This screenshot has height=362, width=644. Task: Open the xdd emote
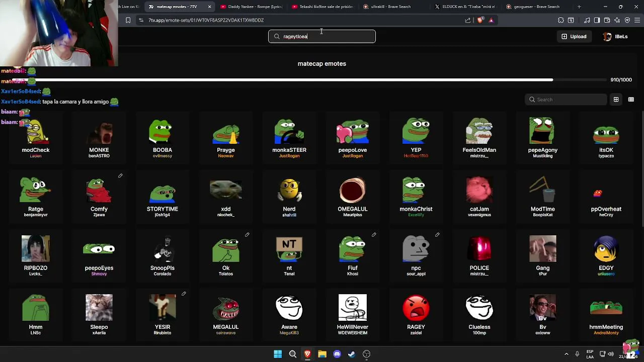coord(226,197)
